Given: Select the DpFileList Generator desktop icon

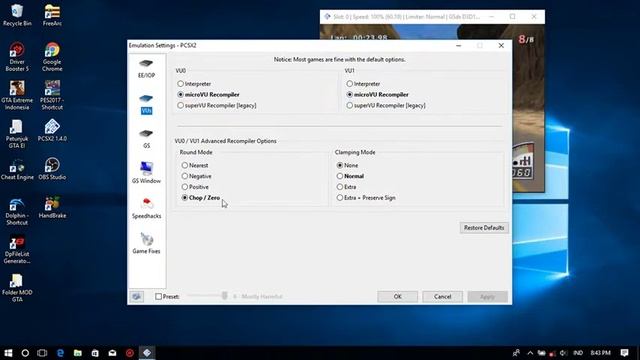Looking at the screenshot, I should (x=17, y=250).
